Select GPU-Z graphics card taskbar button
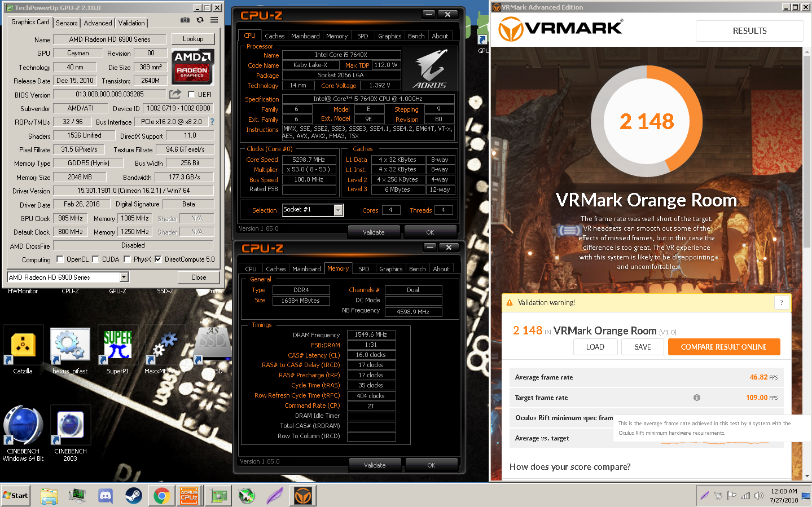812x507 pixels. point(218,496)
